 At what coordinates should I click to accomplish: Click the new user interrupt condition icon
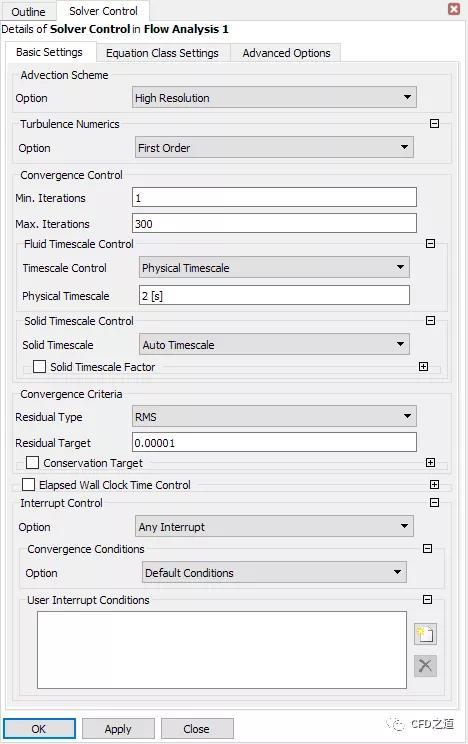425,634
